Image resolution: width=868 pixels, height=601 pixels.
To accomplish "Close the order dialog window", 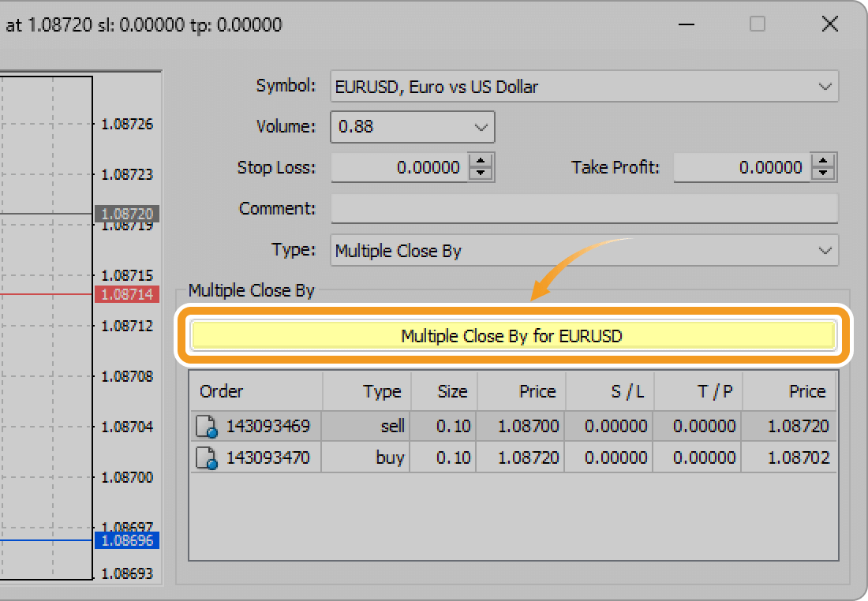I will pos(829,24).
